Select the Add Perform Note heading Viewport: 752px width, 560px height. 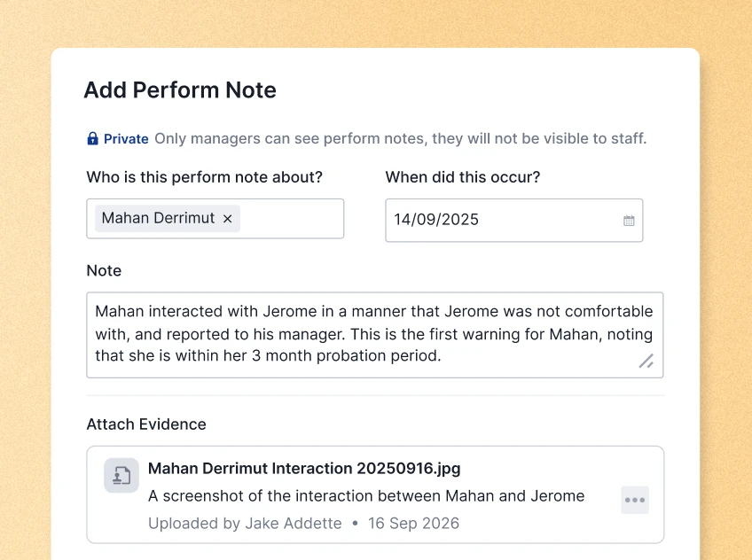[180, 89]
